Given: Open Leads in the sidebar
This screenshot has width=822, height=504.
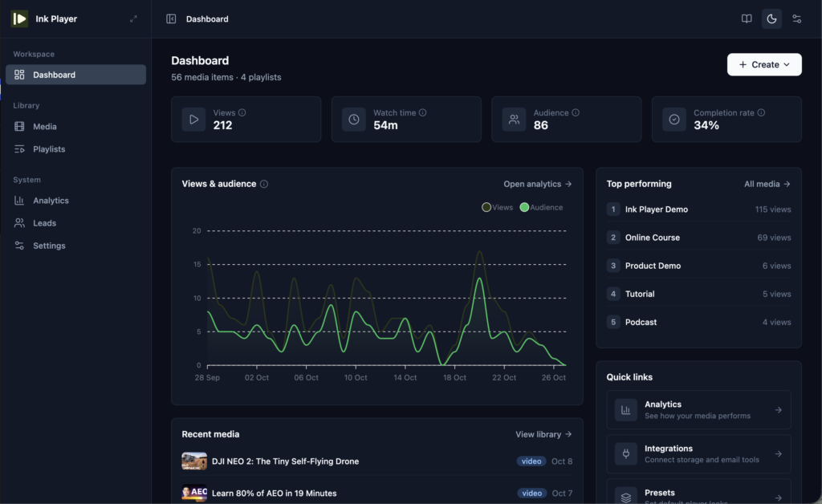Looking at the screenshot, I should pyautogui.click(x=76, y=223).
